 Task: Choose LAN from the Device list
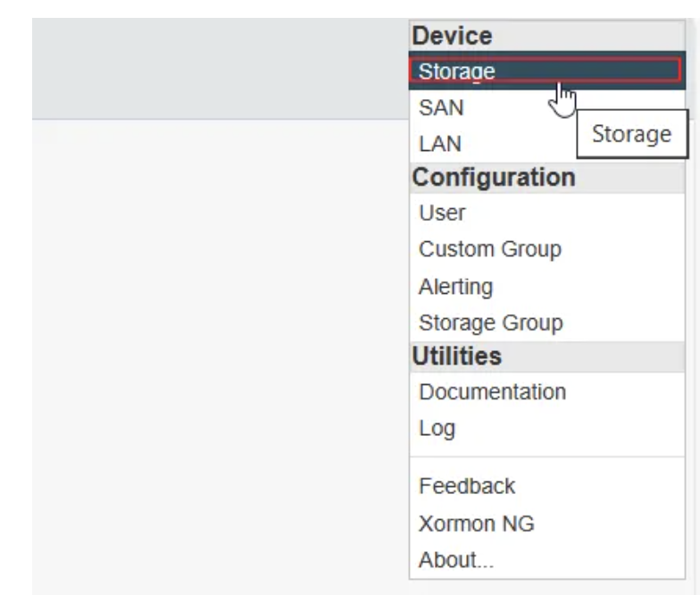(493, 144)
